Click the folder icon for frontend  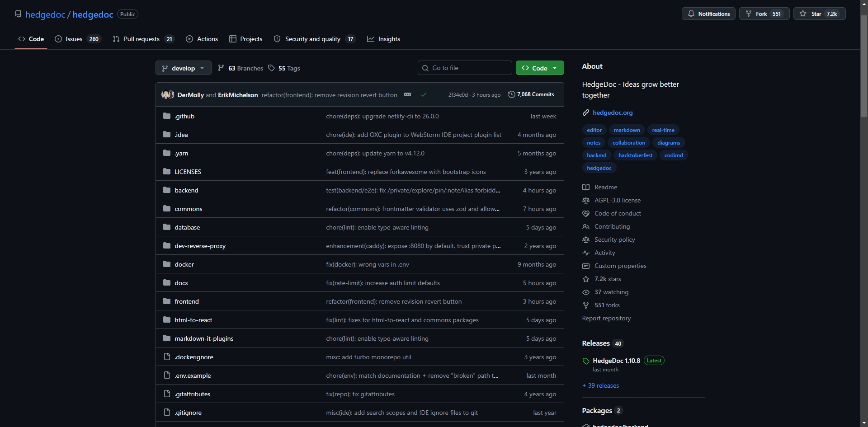tap(167, 301)
